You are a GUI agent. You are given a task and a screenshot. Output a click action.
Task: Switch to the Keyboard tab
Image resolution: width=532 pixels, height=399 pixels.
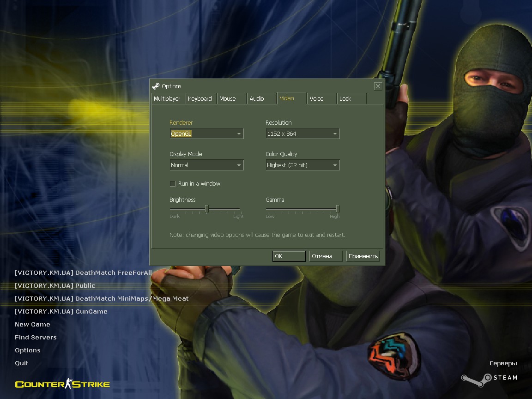[201, 99]
